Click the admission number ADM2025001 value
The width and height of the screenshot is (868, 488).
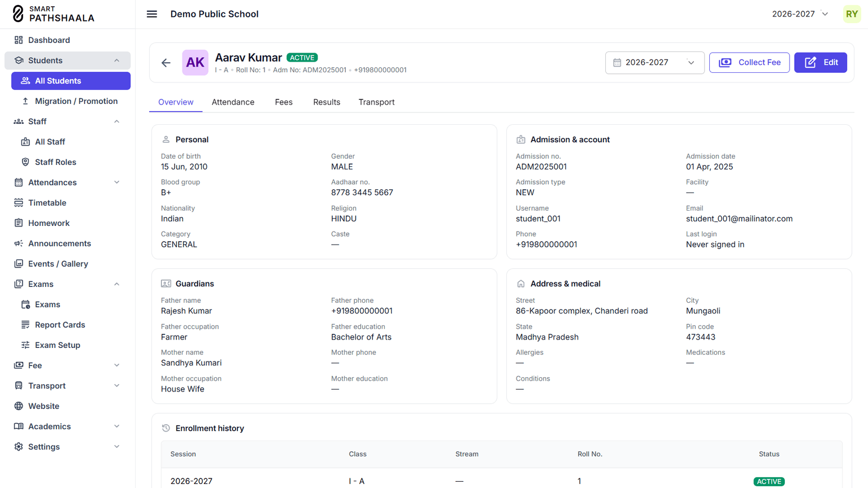point(541,167)
